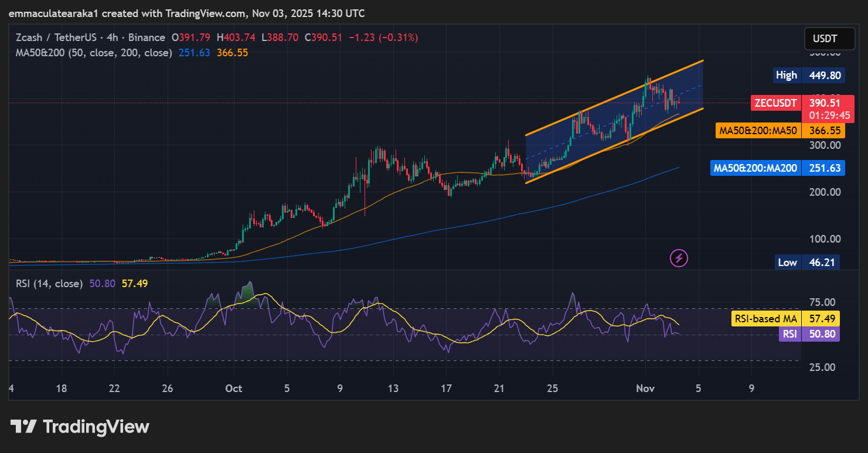Click the yellow RSI-based MA label on the price scale

pyautogui.click(x=765, y=318)
